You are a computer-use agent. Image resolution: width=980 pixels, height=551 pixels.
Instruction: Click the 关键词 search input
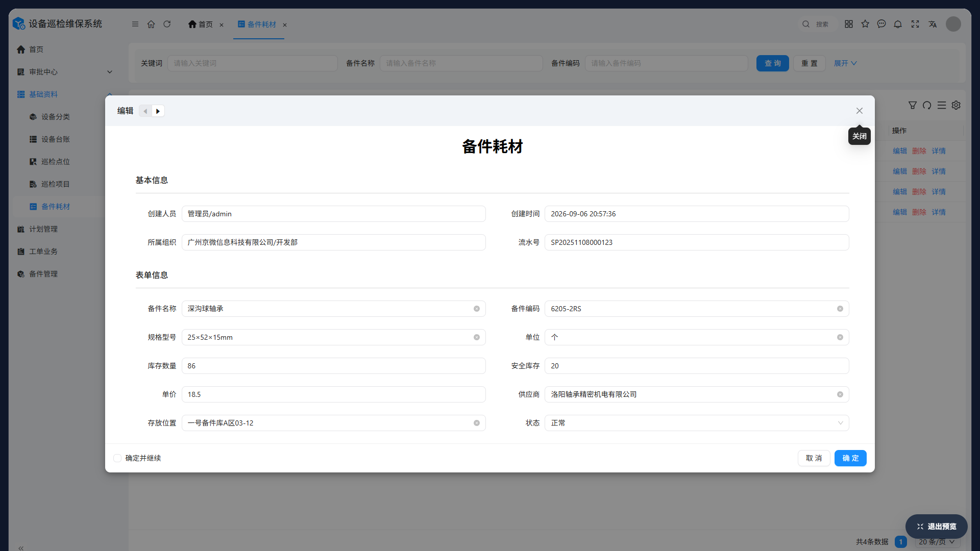253,63
